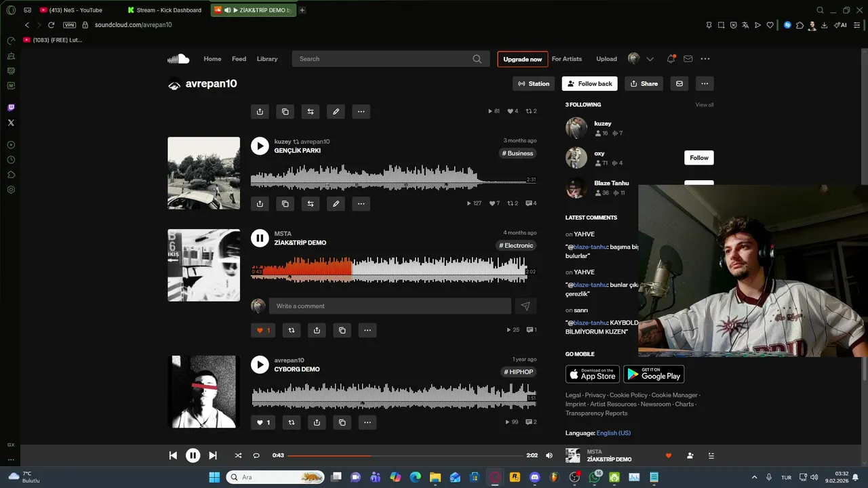Change language via English (US) link
The height and width of the screenshot is (488, 868).
tap(614, 433)
